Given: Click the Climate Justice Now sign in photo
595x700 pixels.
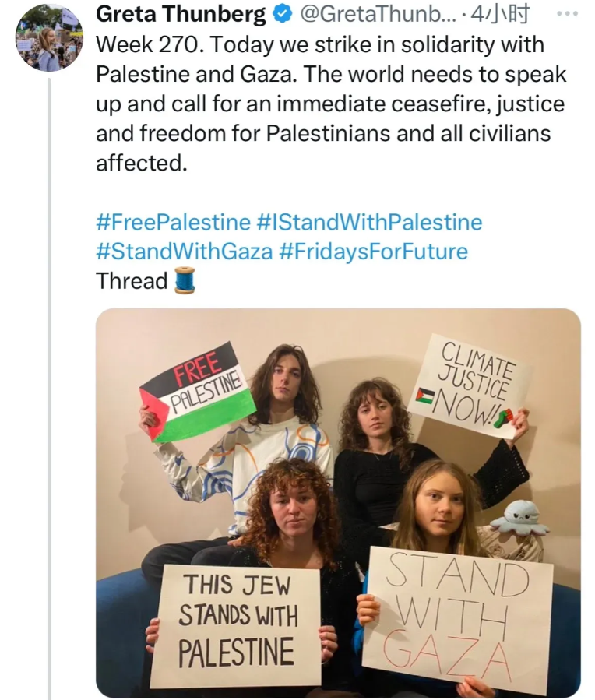Looking at the screenshot, I should pyautogui.click(x=470, y=387).
